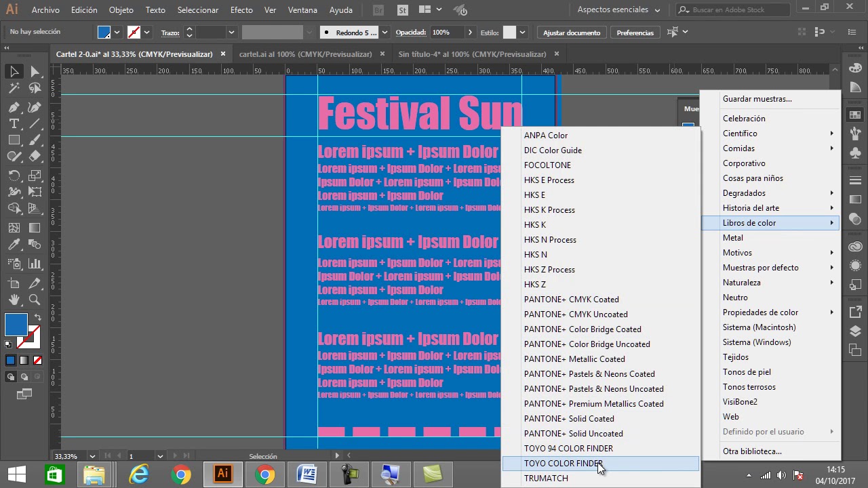This screenshot has width=868, height=488.
Task: Switch to 'Sin título-4' document tab
Action: coord(472,54)
